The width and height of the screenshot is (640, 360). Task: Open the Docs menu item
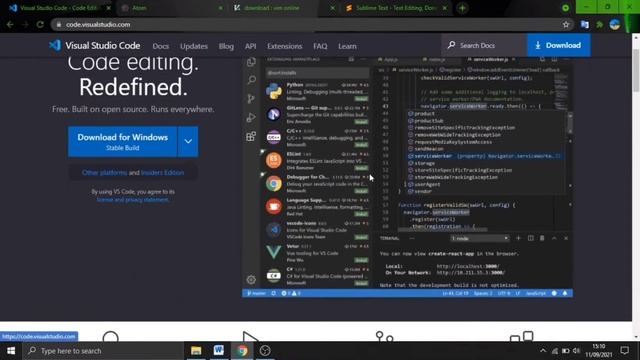point(160,46)
